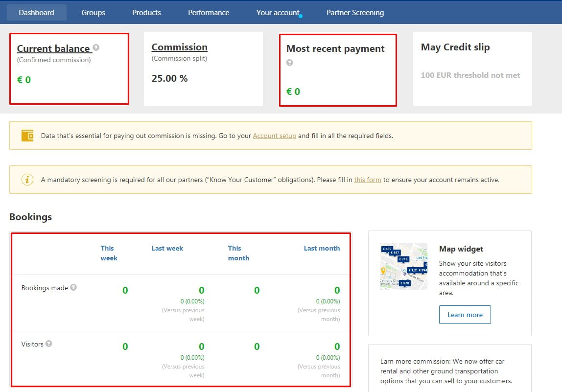
Task: Open the Dashboard tab
Action: (x=37, y=13)
